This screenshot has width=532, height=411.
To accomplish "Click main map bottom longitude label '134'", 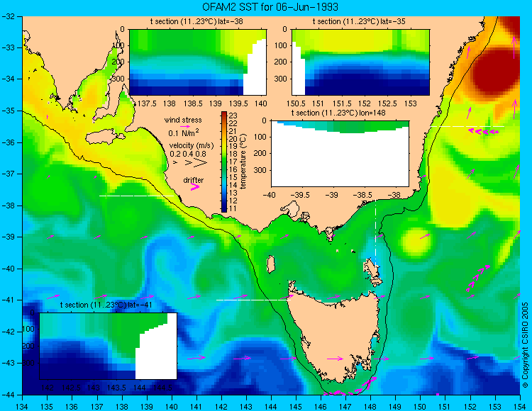I will coord(23,406).
